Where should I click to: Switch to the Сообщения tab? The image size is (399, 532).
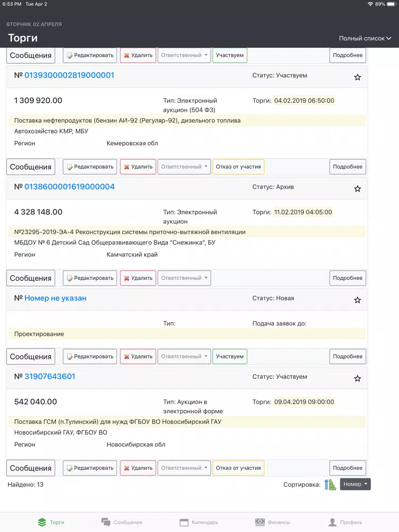coord(122,522)
